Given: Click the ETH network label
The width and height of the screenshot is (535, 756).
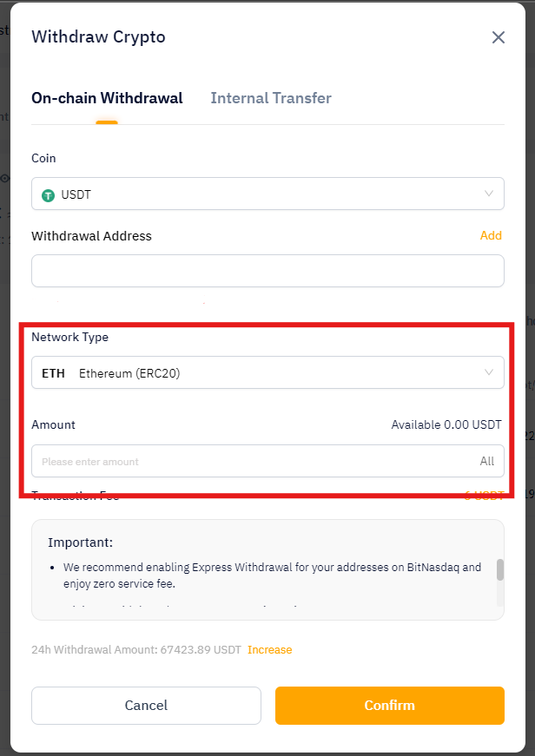Looking at the screenshot, I should (x=53, y=373).
